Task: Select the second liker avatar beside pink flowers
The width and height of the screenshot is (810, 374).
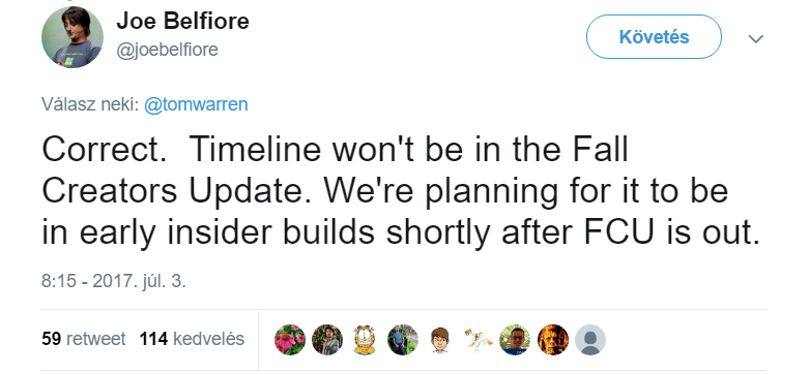Action: tap(328, 339)
